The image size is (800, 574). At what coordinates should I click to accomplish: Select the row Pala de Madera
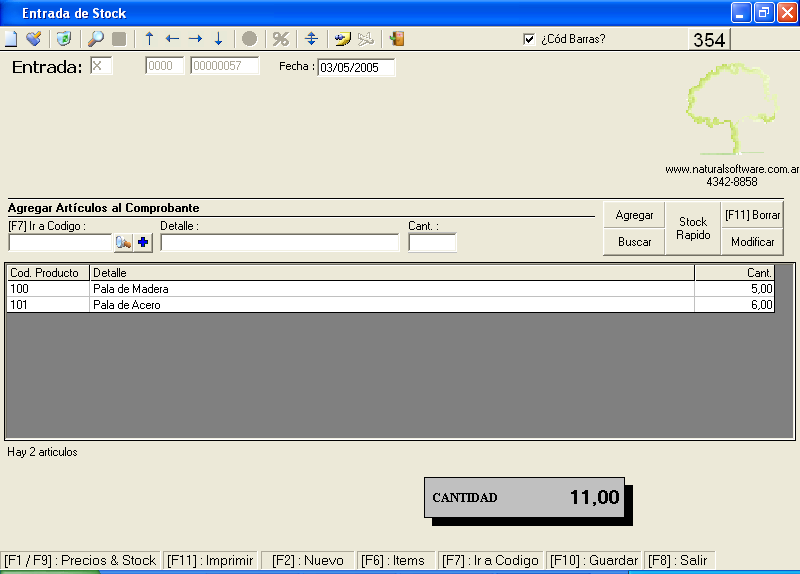391,289
